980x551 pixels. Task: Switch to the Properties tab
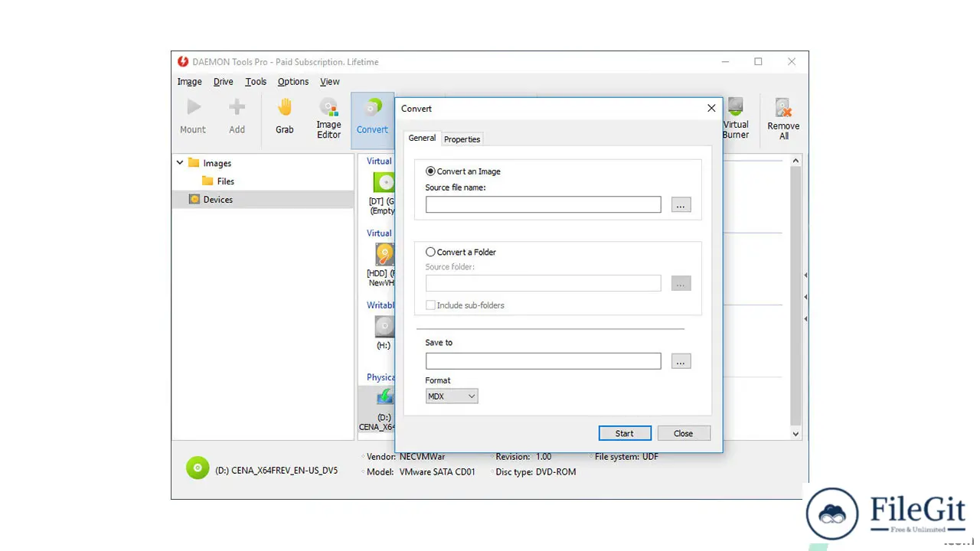click(x=462, y=139)
